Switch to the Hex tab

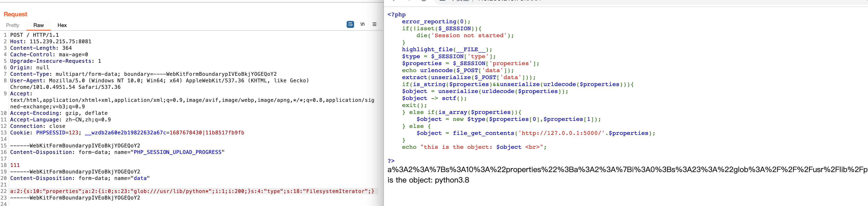[62, 25]
